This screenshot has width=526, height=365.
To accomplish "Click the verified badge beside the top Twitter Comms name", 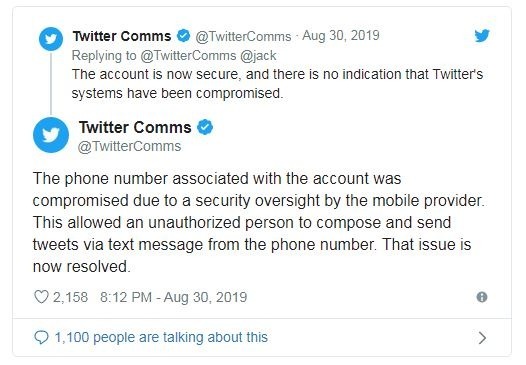I will [x=183, y=36].
